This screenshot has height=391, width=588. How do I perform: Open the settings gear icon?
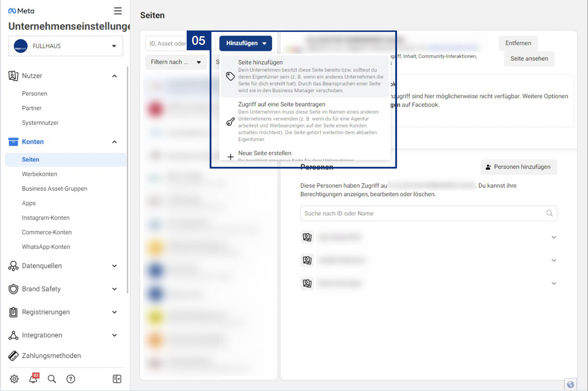pyautogui.click(x=14, y=378)
